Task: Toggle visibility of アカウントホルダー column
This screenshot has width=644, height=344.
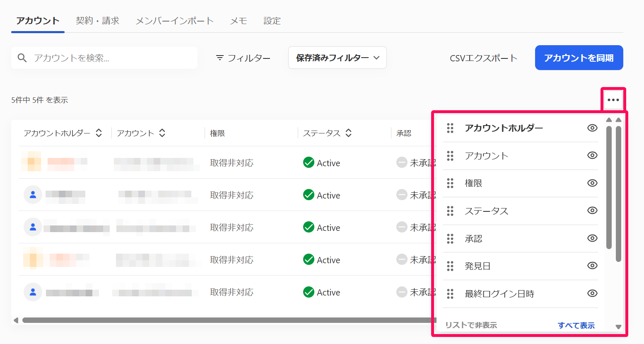Action: [x=592, y=128]
